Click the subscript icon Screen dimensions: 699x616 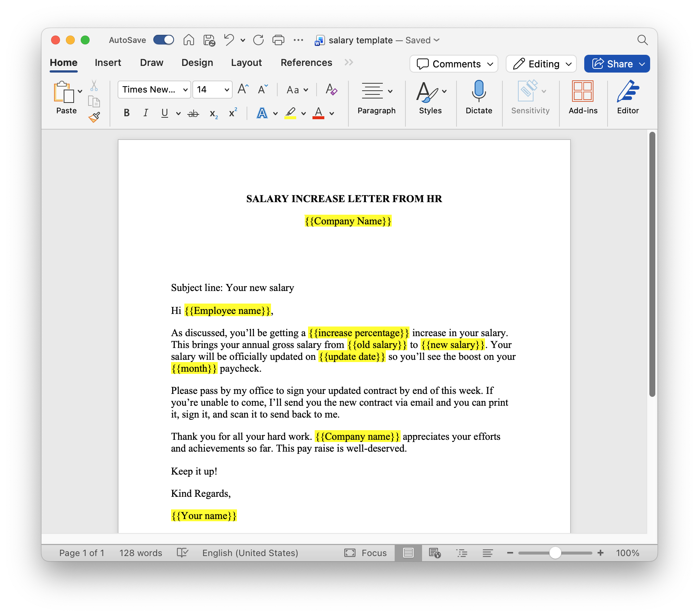212,114
